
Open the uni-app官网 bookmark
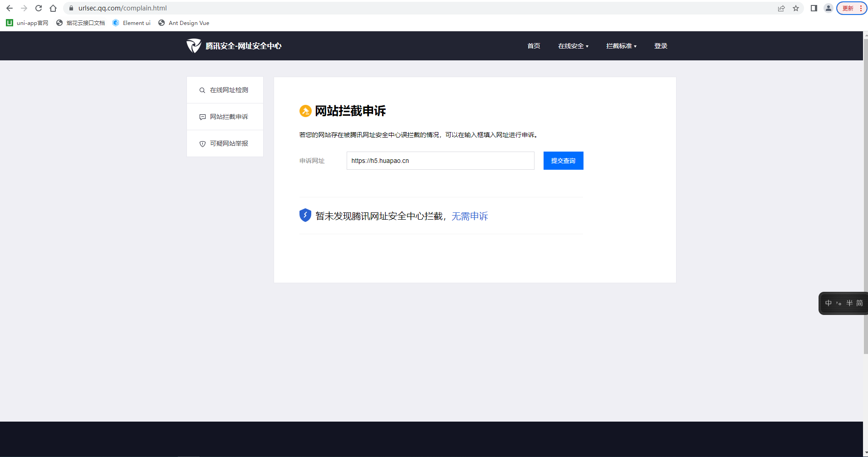(x=28, y=23)
